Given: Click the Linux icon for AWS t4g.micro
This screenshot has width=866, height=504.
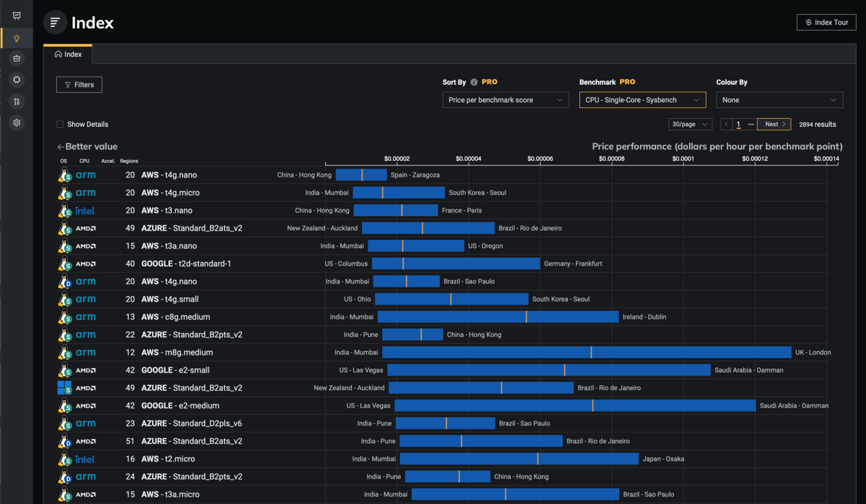Looking at the screenshot, I should point(65,193).
